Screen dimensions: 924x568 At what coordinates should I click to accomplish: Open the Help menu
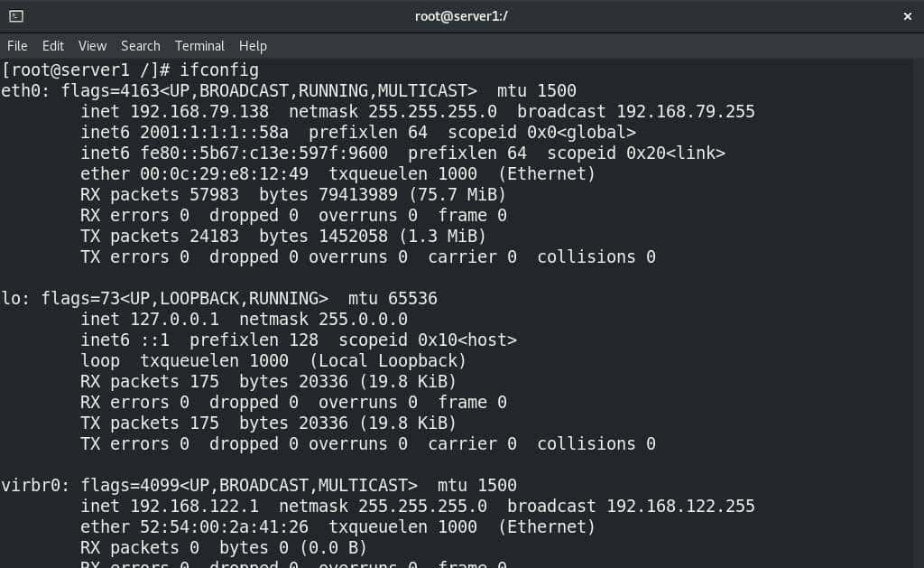coord(253,46)
